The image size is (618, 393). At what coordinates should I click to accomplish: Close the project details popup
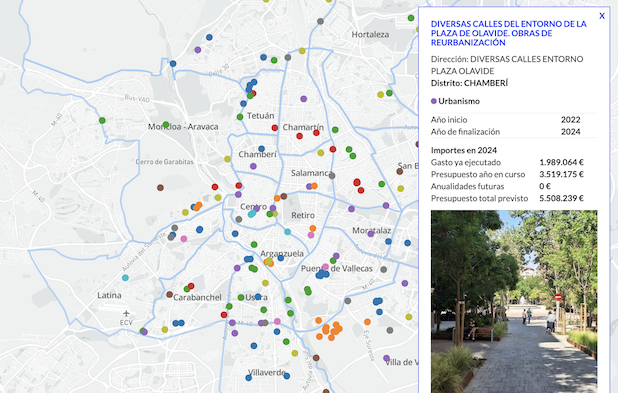click(x=601, y=16)
